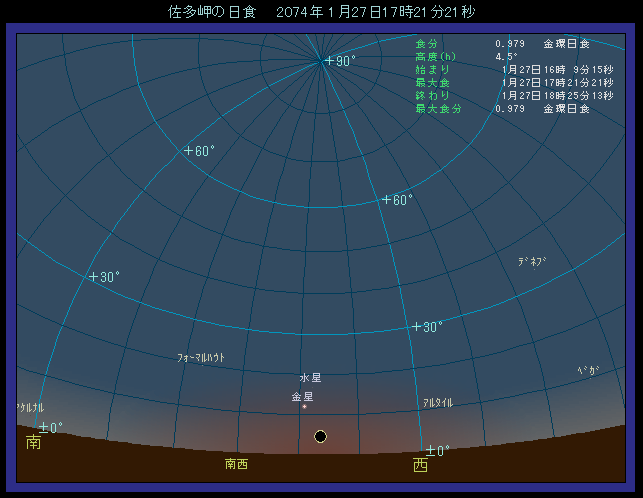Image resolution: width=643 pixels, height=498 pixels.
Task: Click the ±0° marker near 南
Action: 50,427
